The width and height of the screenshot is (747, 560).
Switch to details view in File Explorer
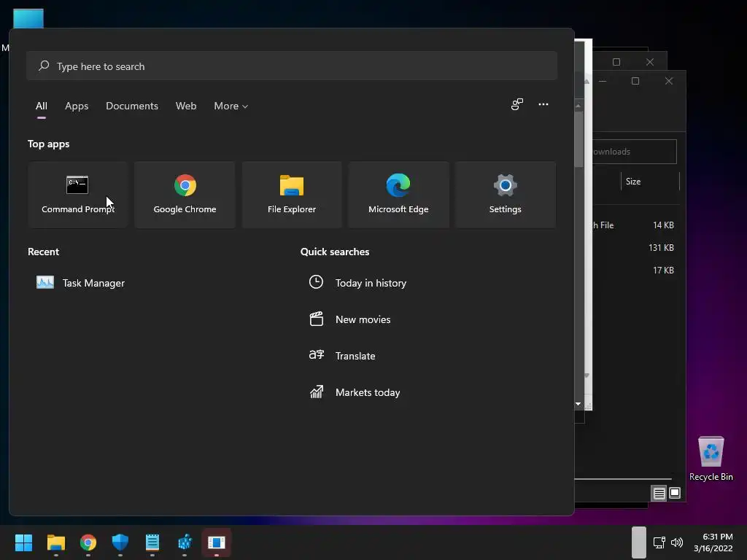[659, 494]
